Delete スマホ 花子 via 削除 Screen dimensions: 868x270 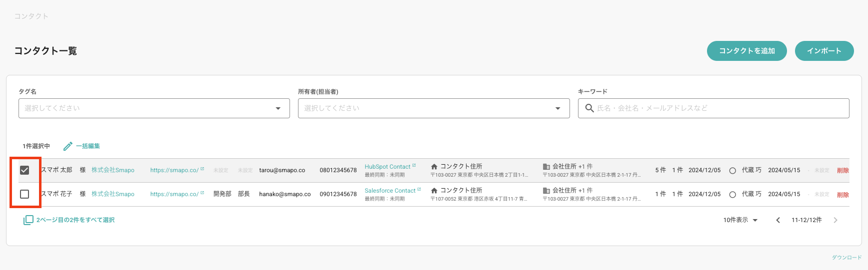click(843, 195)
